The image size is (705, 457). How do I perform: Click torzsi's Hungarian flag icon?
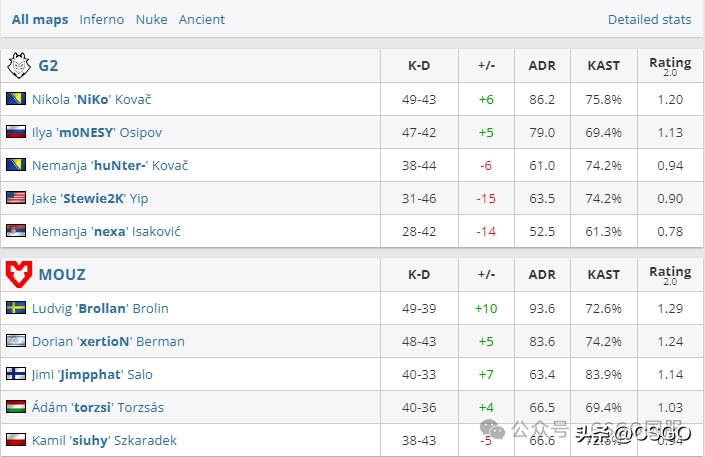tap(16, 407)
